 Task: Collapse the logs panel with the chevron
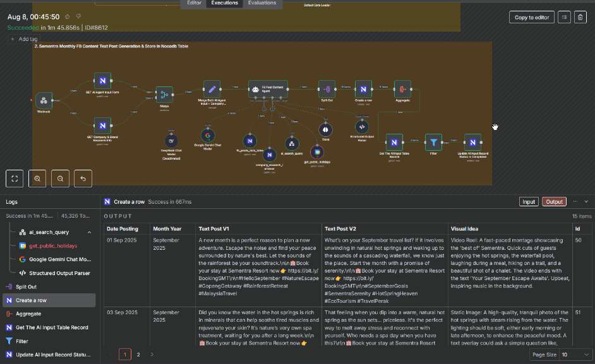pos(586,202)
